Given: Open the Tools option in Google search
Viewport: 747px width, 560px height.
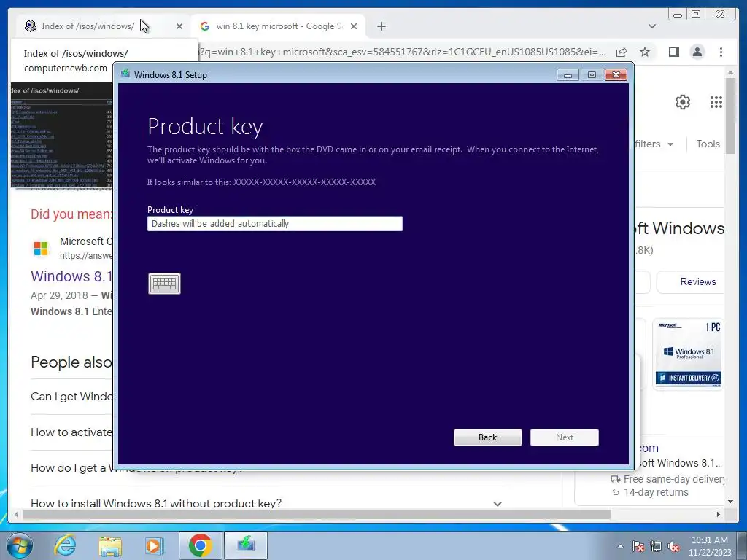Looking at the screenshot, I should pos(708,144).
